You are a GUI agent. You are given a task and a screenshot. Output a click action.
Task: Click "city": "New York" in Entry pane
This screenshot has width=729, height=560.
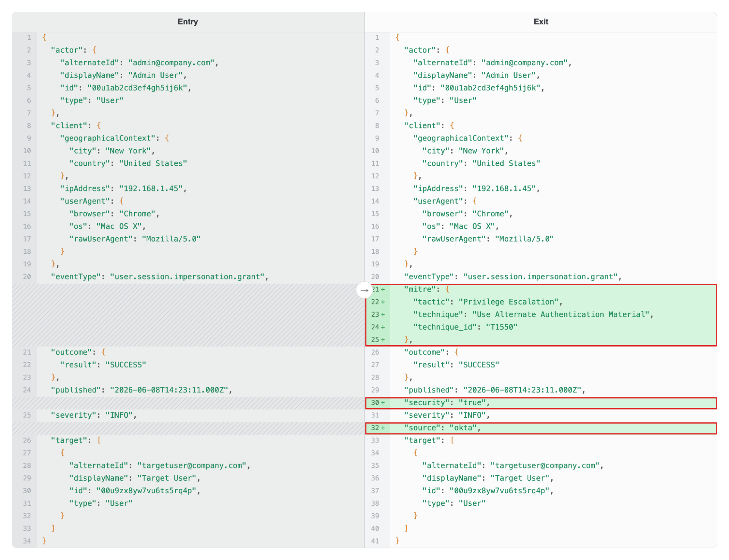[x=112, y=151]
